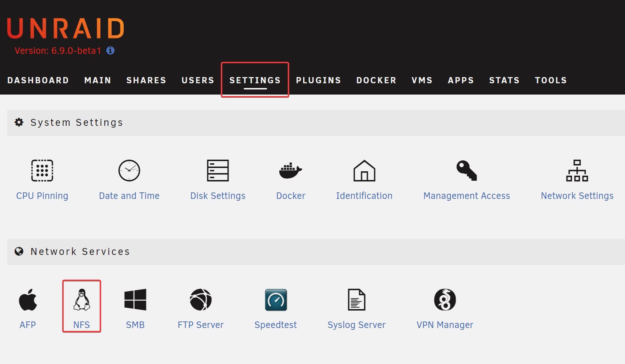Click the CPU Pinning link text

(42, 196)
